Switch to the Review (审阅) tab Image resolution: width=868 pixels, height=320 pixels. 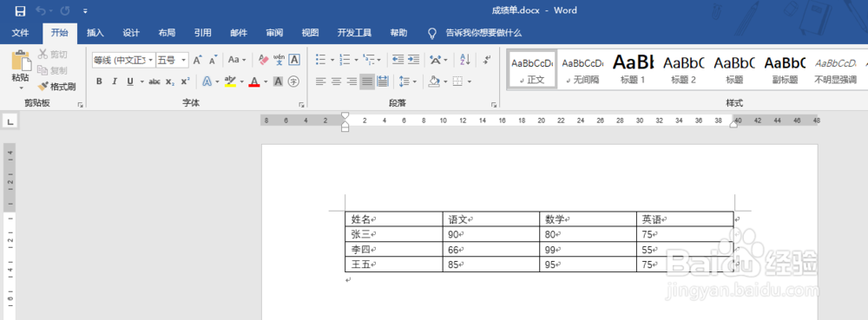[x=274, y=33]
